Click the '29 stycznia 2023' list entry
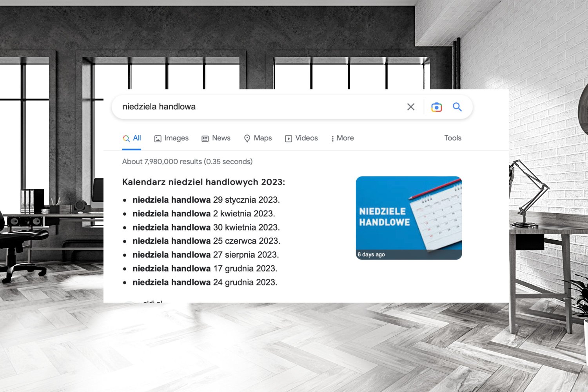This screenshot has height=392, width=588. 206,200
